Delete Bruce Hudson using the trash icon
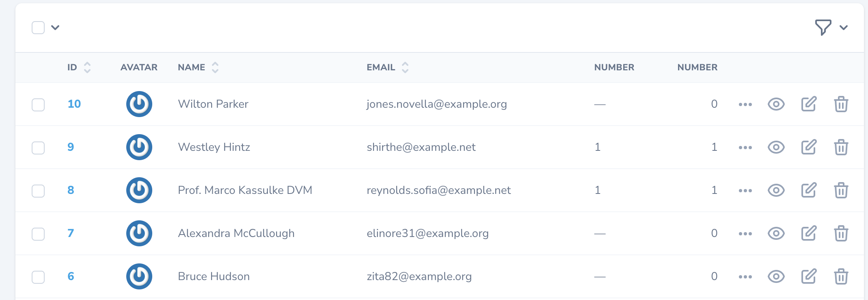 coord(841,276)
